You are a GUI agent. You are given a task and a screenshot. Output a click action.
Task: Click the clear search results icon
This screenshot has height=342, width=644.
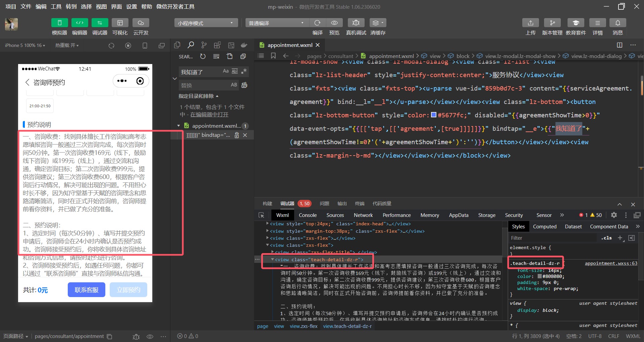pyautogui.click(x=216, y=56)
